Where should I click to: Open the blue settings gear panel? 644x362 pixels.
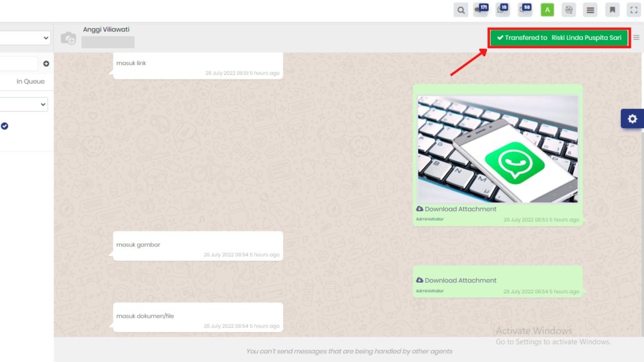(632, 119)
